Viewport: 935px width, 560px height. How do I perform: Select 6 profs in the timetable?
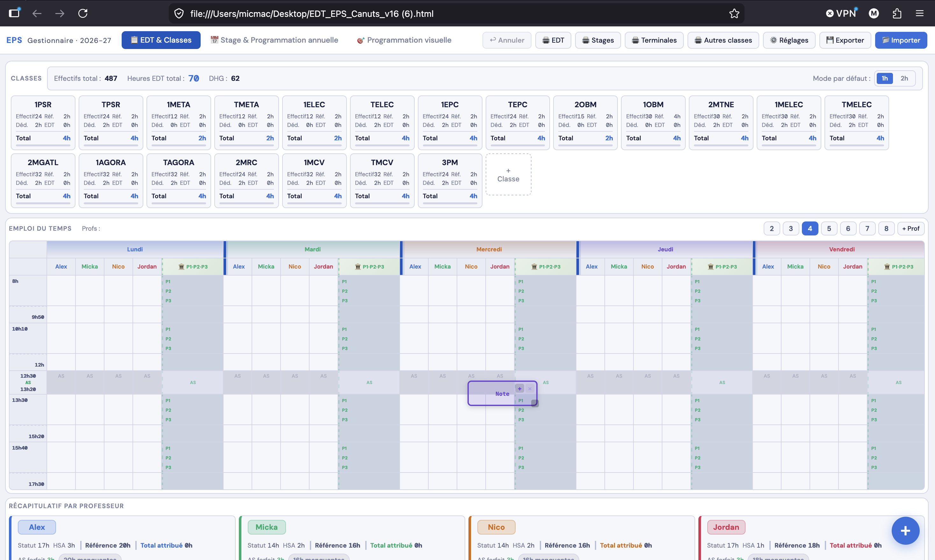point(848,228)
